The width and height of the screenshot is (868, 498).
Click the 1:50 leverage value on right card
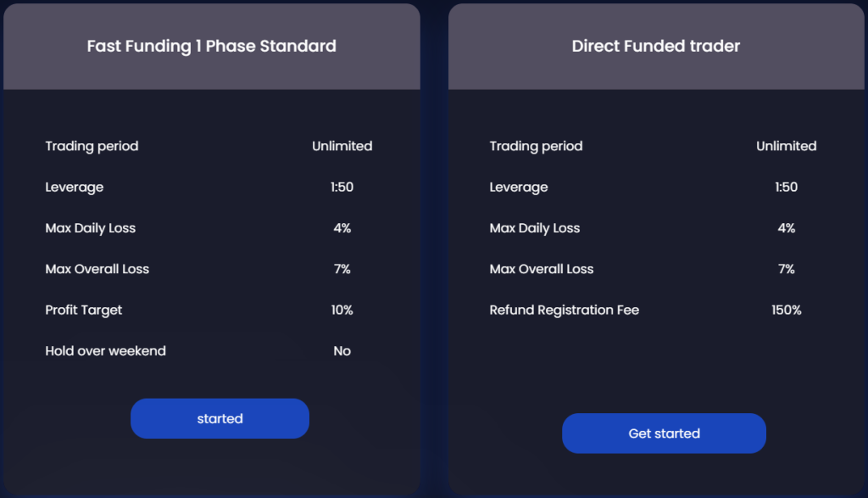(x=786, y=187)
